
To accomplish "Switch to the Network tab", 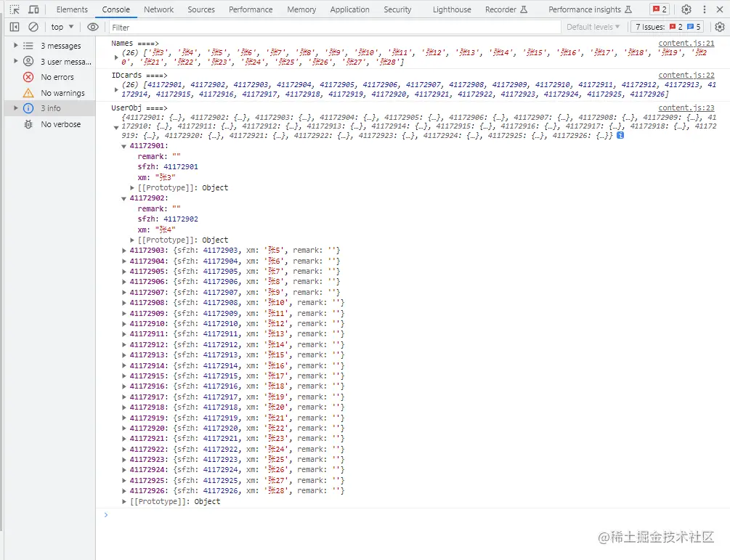I will coord(159,9).
